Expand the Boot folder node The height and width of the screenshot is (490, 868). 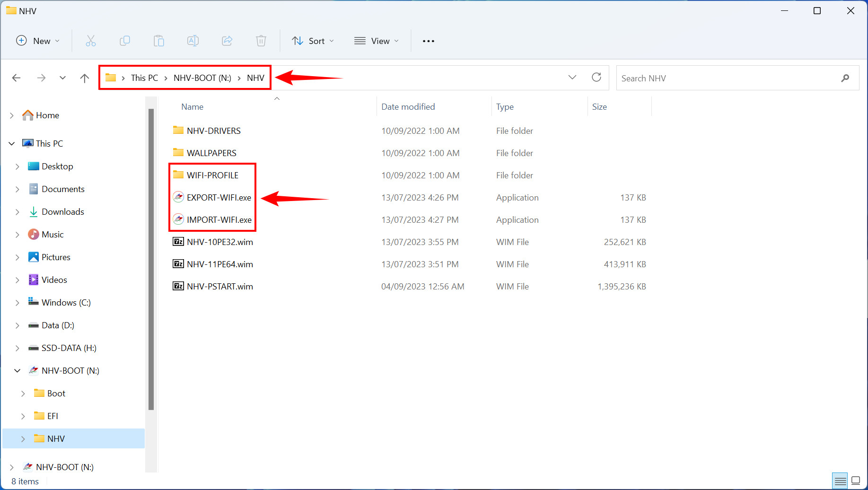(23, 394)
